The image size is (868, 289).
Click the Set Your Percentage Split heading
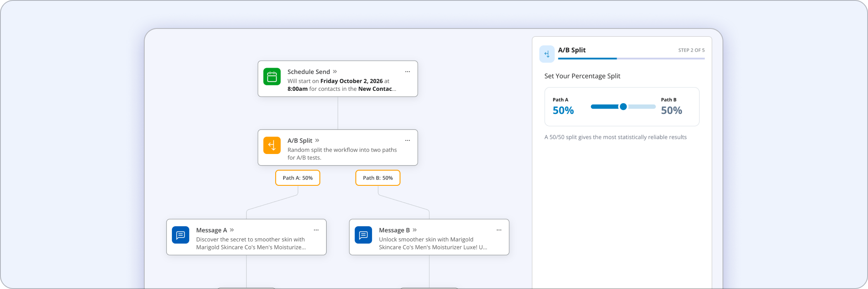[582, 76]
